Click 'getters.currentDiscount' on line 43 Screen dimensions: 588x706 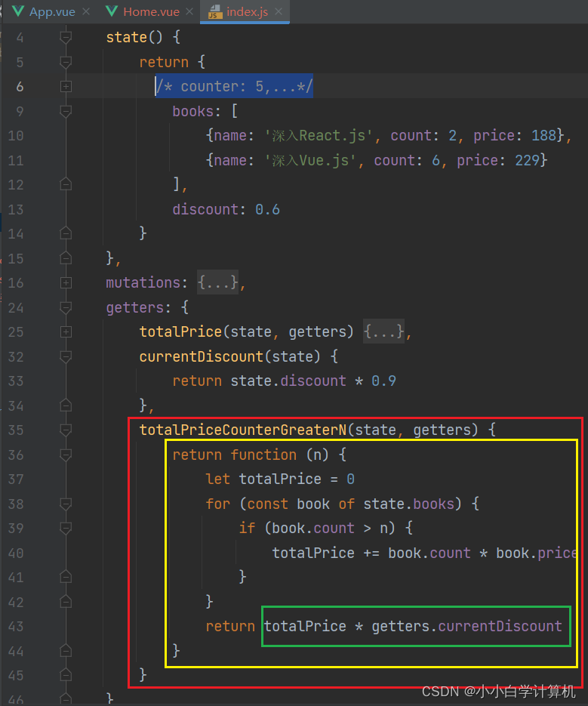[x=466, y=626]
